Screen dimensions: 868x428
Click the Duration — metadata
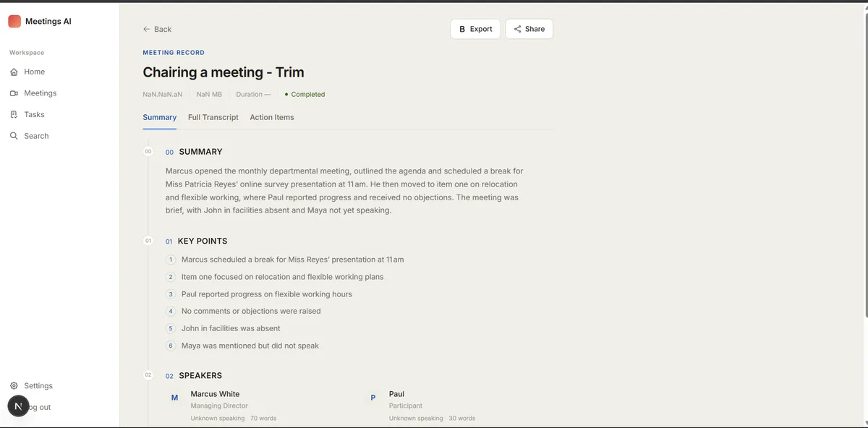(253, 94)
